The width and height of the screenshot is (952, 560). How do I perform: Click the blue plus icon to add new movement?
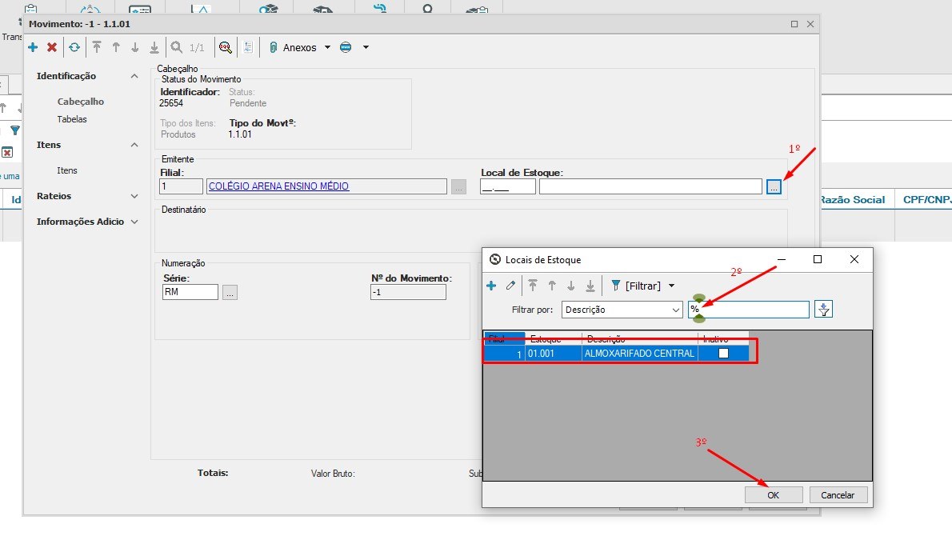[x=32, y=47]
